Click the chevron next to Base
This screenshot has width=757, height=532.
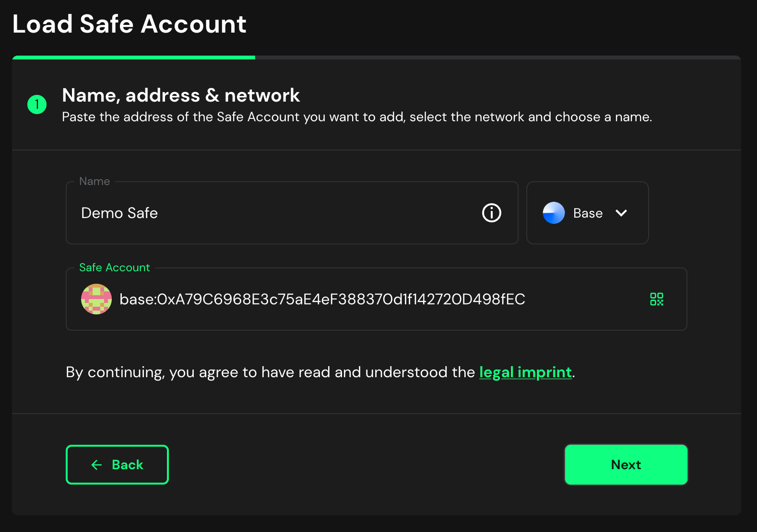click(621, 213)
